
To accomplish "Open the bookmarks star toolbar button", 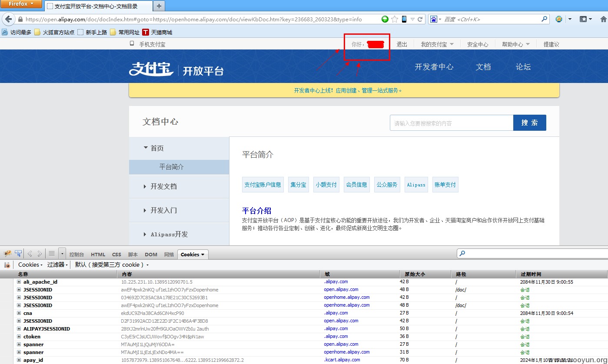I will click(584, 19).
